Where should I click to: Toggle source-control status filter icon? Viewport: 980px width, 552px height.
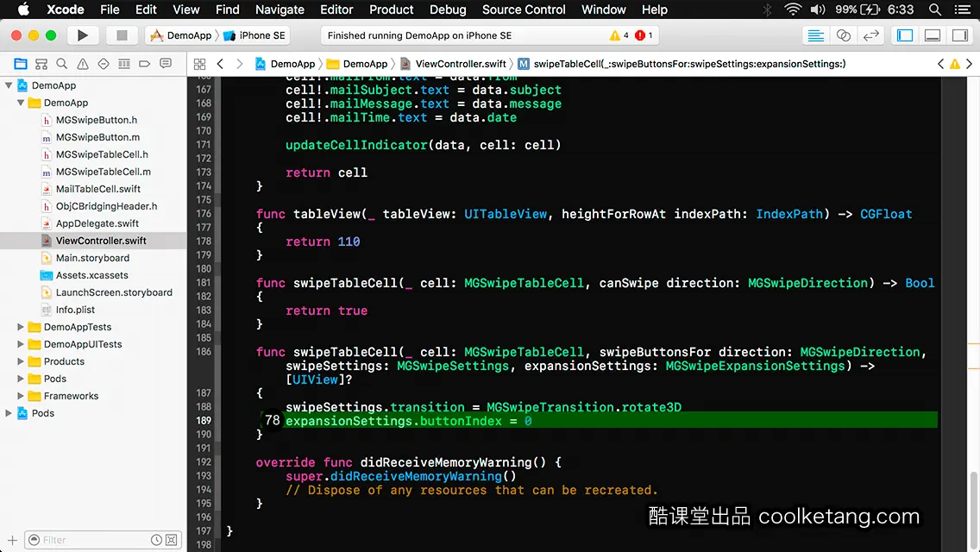172,540
